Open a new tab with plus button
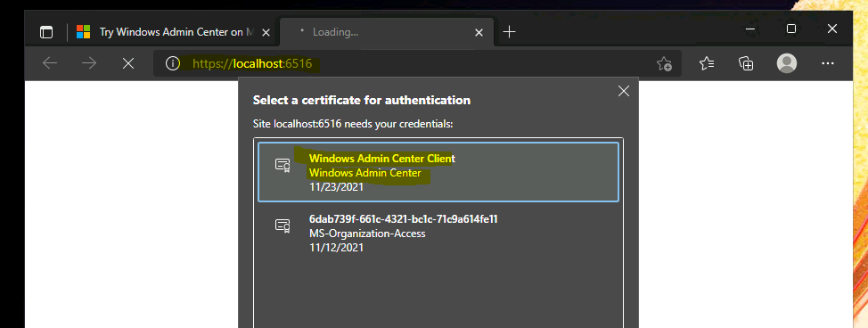The width and height of the screenshot is (868, 328). (509, 32)
